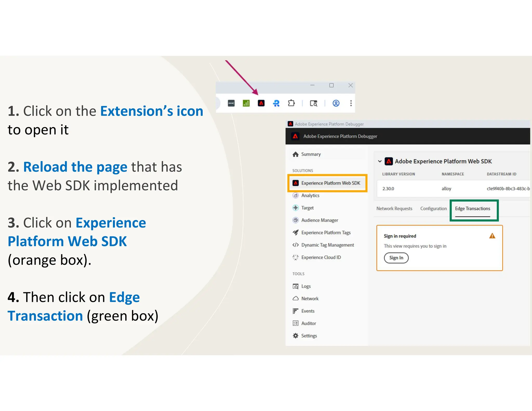Open the Auditor tool
532x411 pixels.
304,323
